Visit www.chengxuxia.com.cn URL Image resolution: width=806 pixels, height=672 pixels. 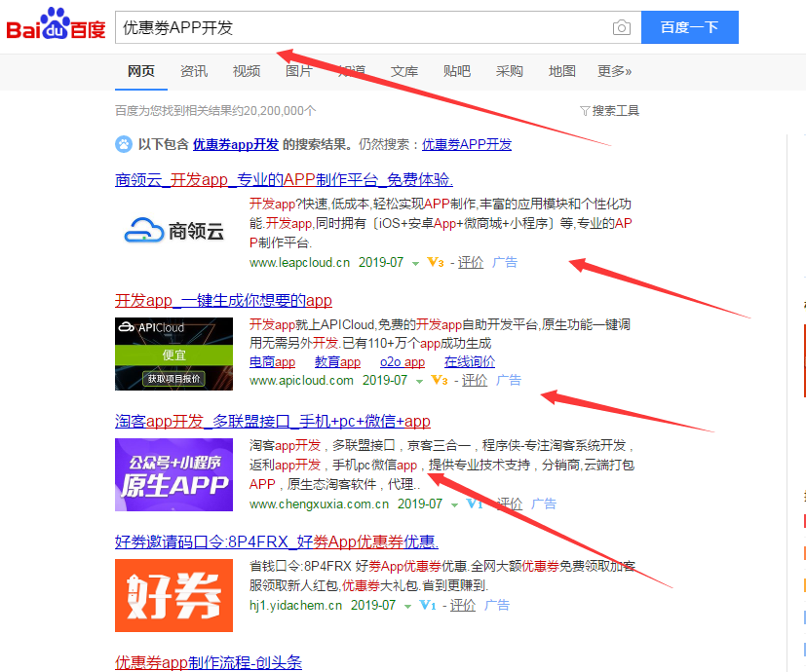[x=320, y=504]
